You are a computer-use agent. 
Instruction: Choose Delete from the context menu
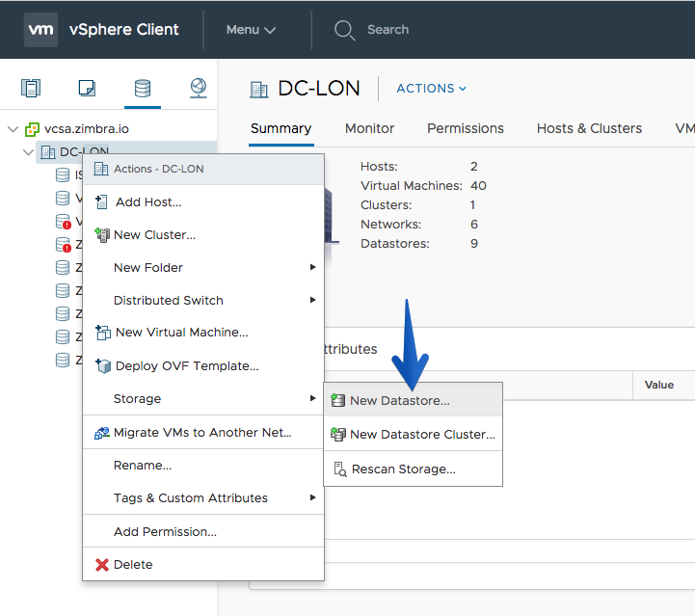click(203, 565)
